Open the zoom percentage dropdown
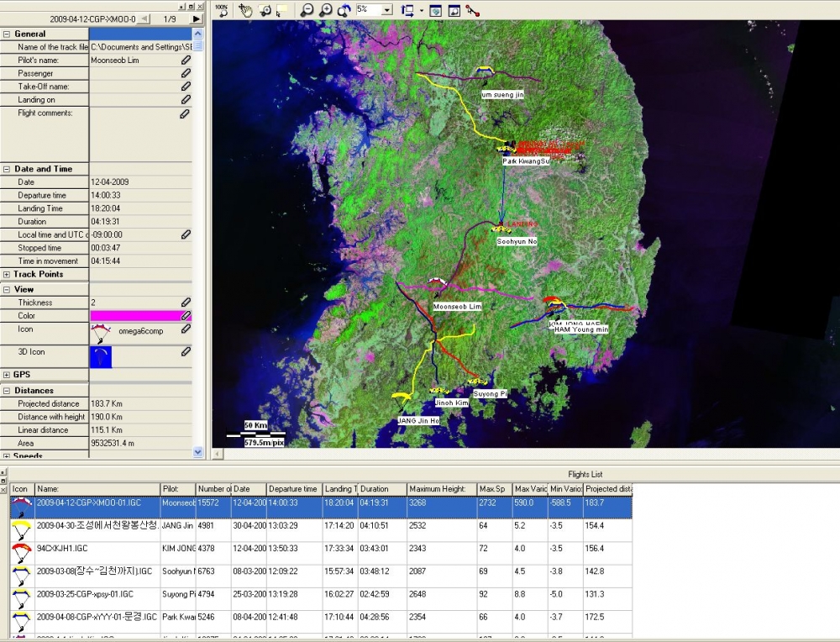The height and width of the screenshot is (642, 840). 387,9
